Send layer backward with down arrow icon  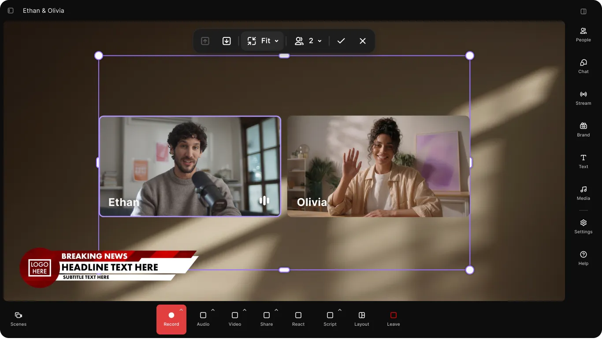[x=227, y=41]
